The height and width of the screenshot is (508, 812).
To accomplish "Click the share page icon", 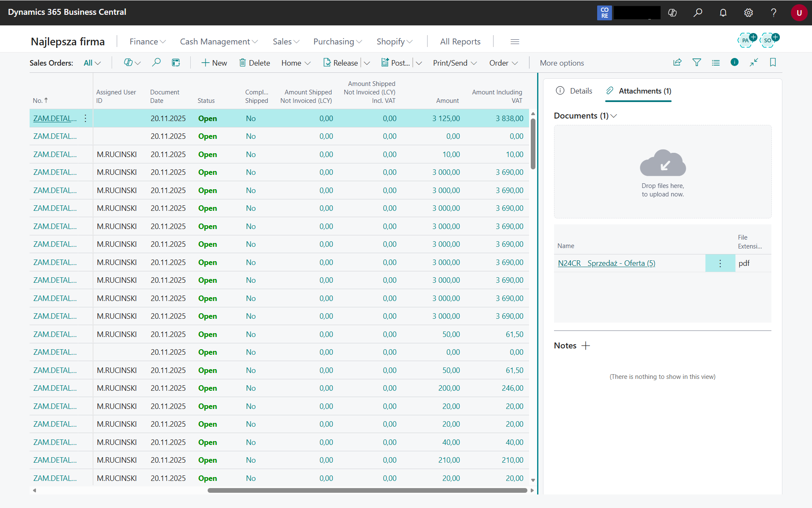I will tap(677, 63).
